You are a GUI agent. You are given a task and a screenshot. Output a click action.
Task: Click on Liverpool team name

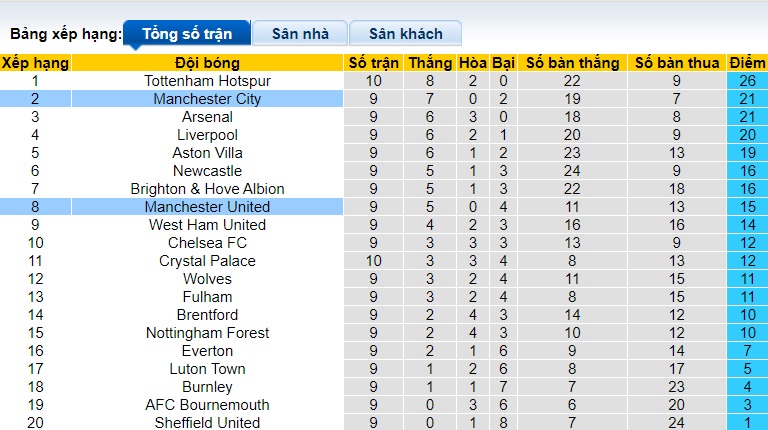[207, 135]
